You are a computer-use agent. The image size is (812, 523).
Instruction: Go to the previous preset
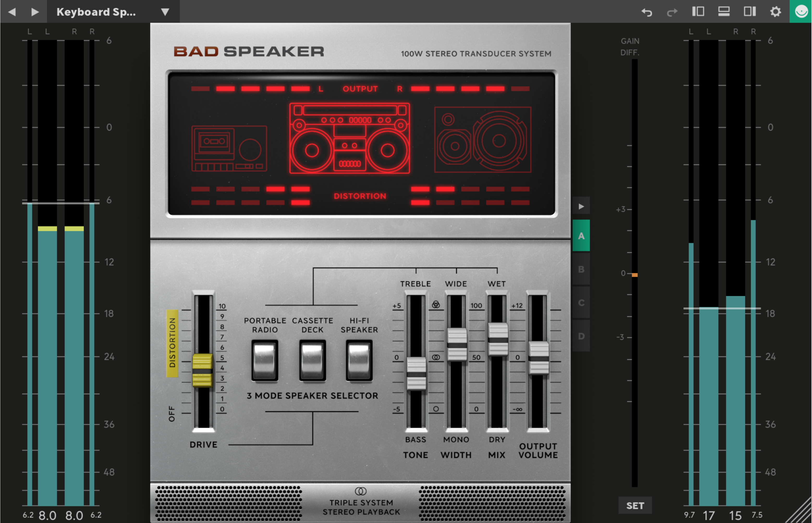tap(12, 12)
